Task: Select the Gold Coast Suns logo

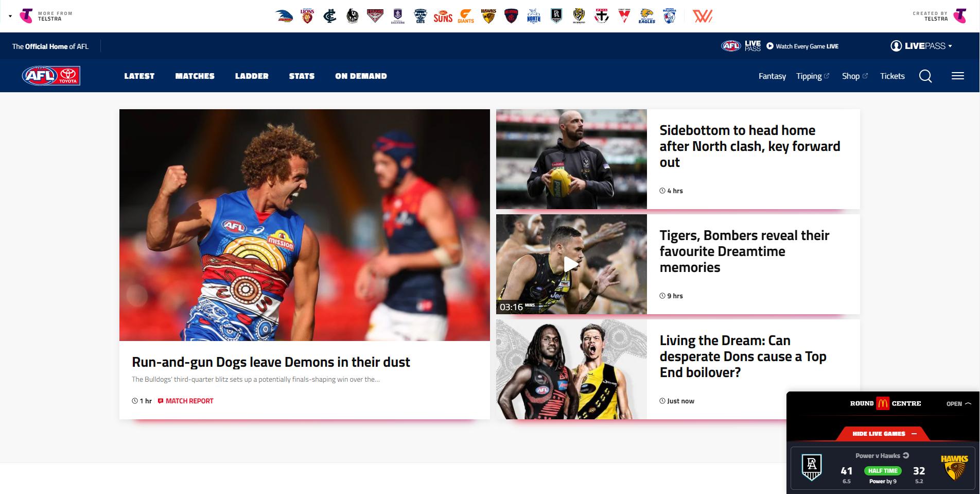Action: point(443,16)
